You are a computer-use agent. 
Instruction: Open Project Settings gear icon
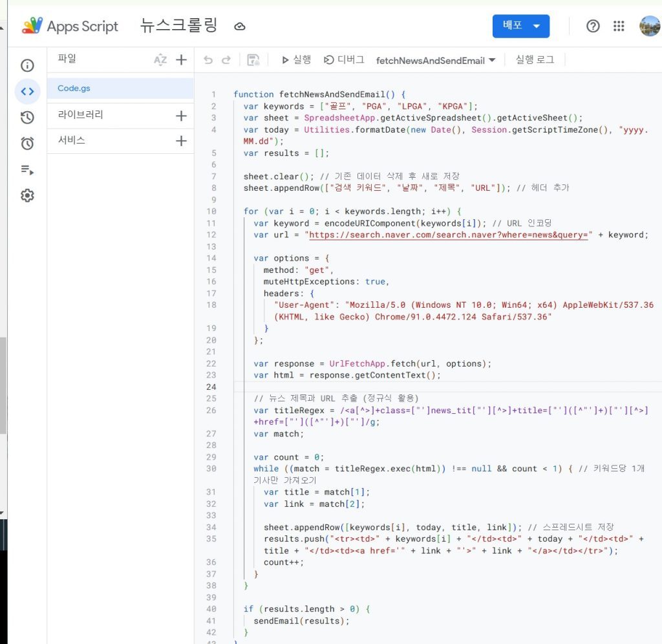[x=27, y=195]
